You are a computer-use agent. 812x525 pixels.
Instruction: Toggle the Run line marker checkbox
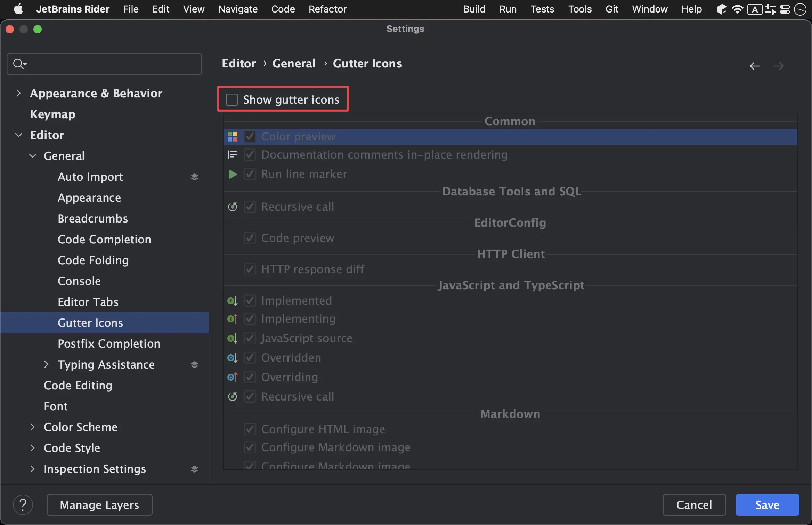[x=250, y=174]
